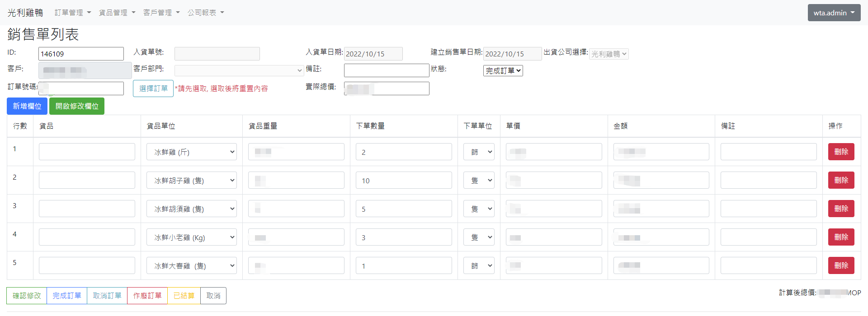Viewport: 868px width, 316px height.
Task: Click the top 備註 input field
Action: click(387, 70)
